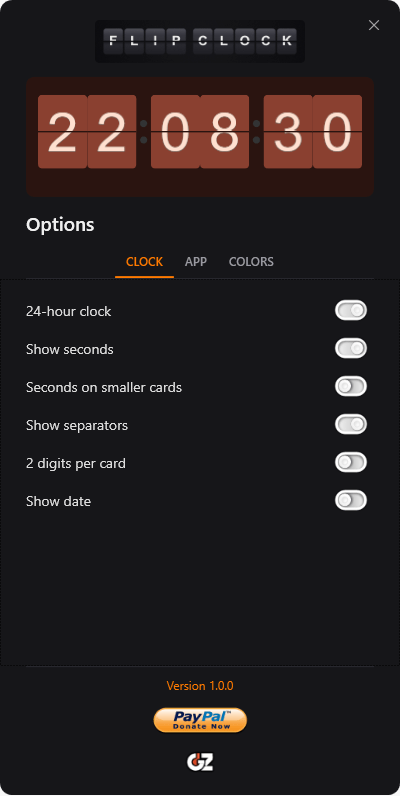This screenshot has height=796, width=400.
Task: Turn off Show separators switch
Action: (x=351, y=424)
